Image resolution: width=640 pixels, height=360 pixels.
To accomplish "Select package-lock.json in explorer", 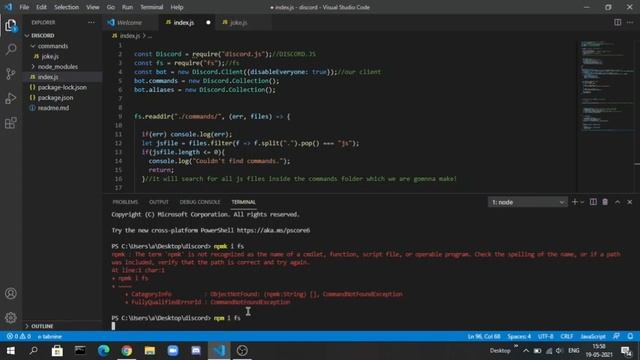I will [x=62, y=87].
